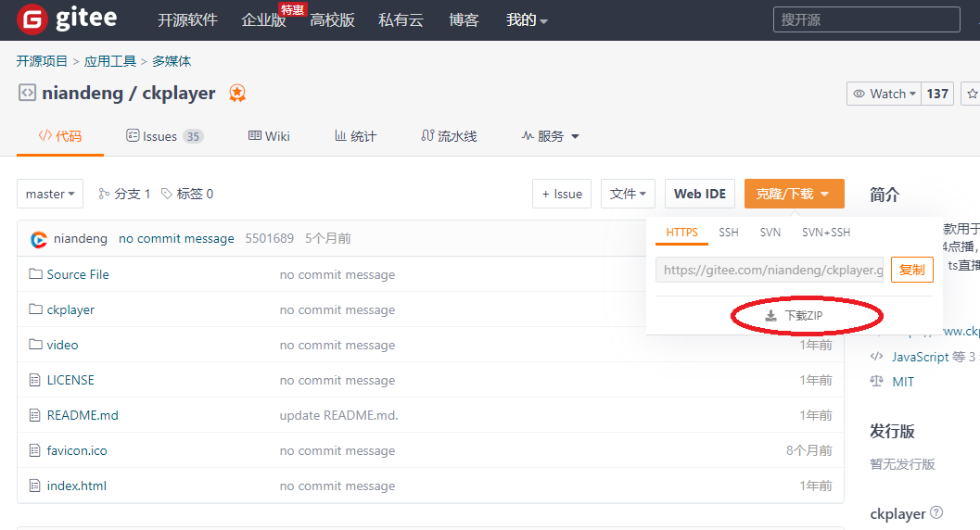The height and width of the screenshot is (530, 980).
Task: Select the SSH clone tab
Action: click(729, 233)
